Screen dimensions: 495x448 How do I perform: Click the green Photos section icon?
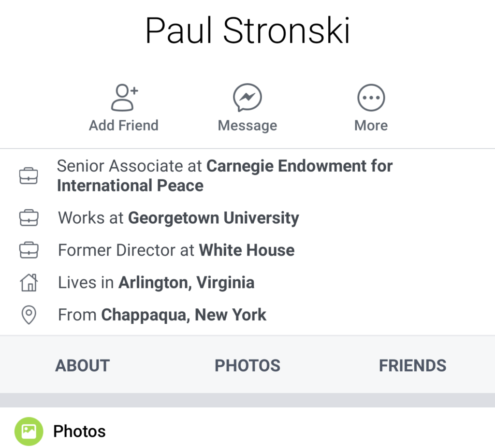pos(29,431)
